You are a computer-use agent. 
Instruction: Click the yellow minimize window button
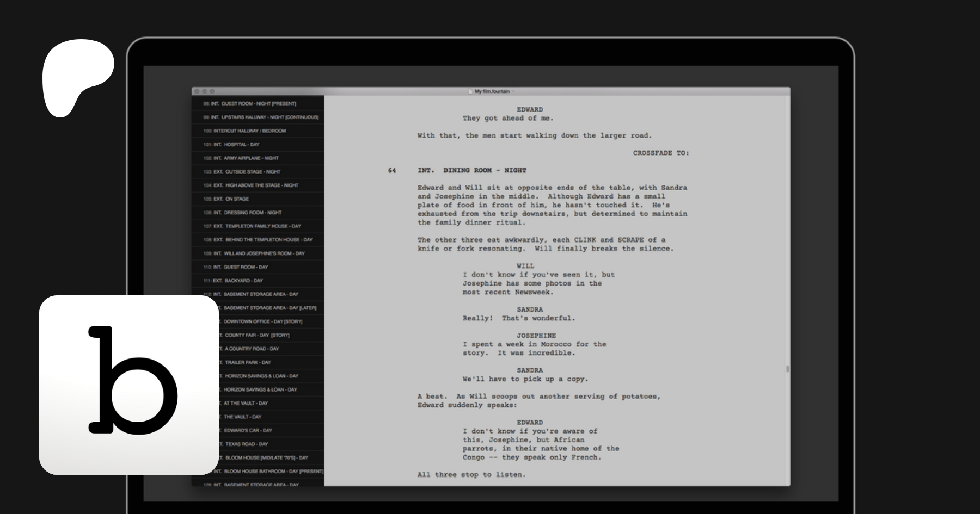click(205, 91)
